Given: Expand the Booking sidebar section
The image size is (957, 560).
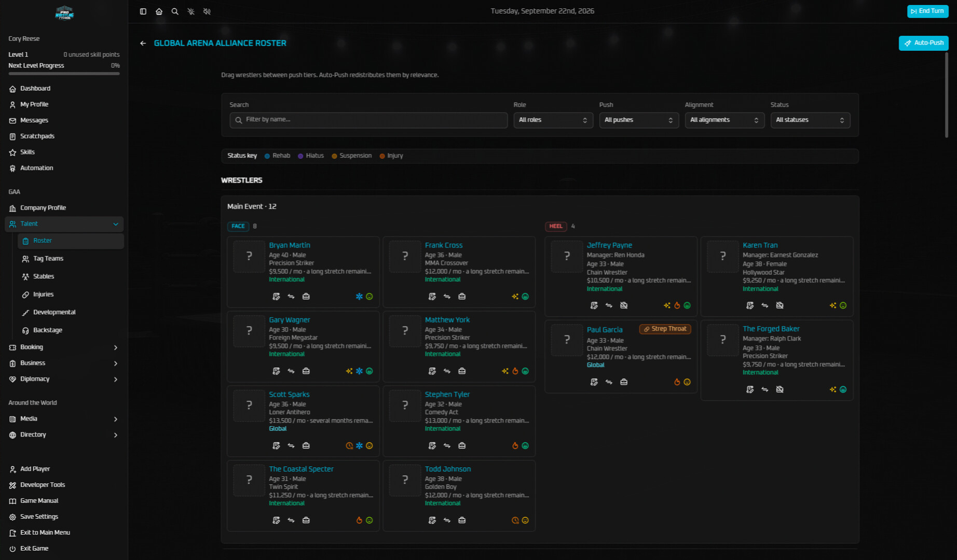Looking at the screenshot, I should click(64, 347).
